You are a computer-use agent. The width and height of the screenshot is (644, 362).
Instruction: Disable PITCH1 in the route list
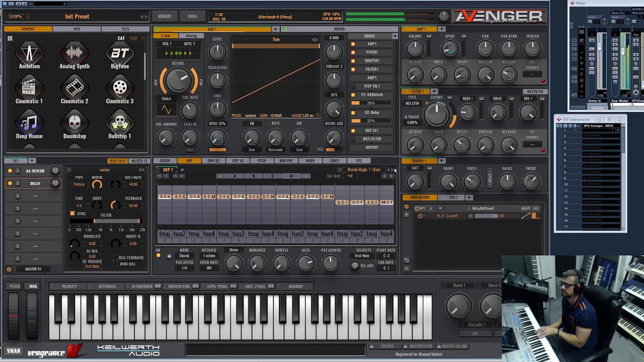pyautogui.click(x=353, y=52)
